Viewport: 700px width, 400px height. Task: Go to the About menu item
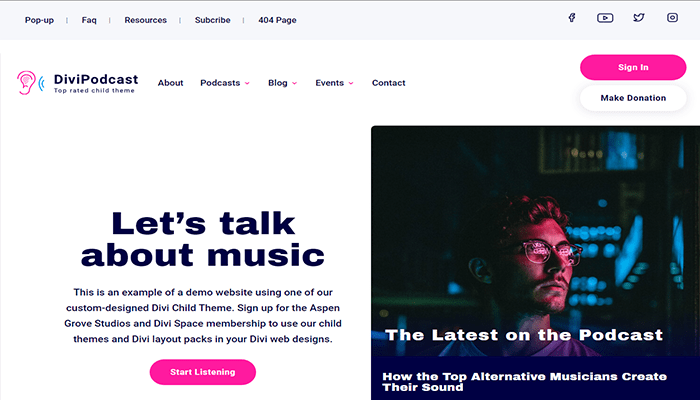(171, 83)
